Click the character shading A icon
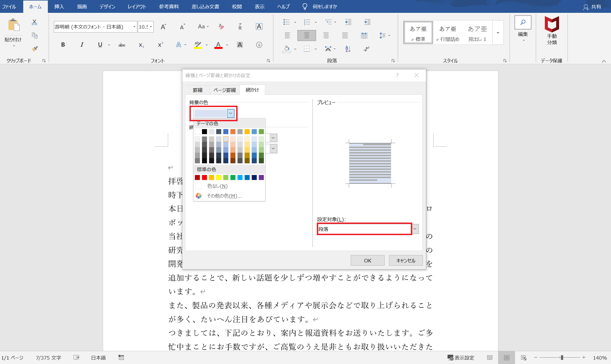 tap(240, 45)
